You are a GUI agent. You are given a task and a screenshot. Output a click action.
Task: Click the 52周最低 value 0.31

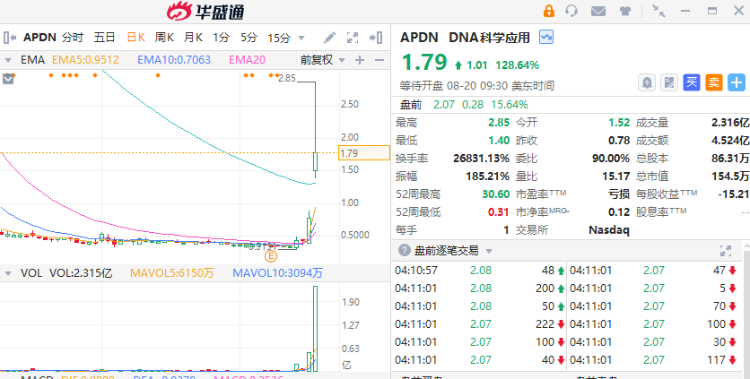499,212
